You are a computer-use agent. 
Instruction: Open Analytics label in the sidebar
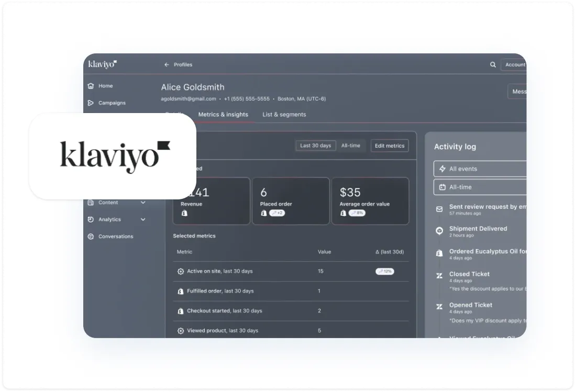[109, 219]
